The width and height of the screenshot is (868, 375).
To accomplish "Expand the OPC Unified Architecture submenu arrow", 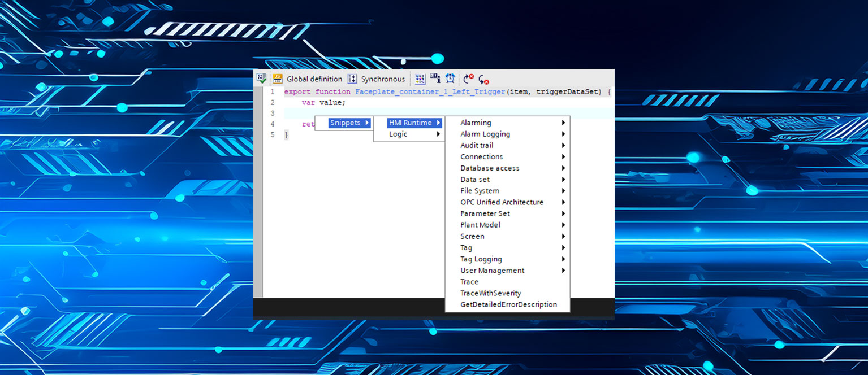I will (563, 202).
